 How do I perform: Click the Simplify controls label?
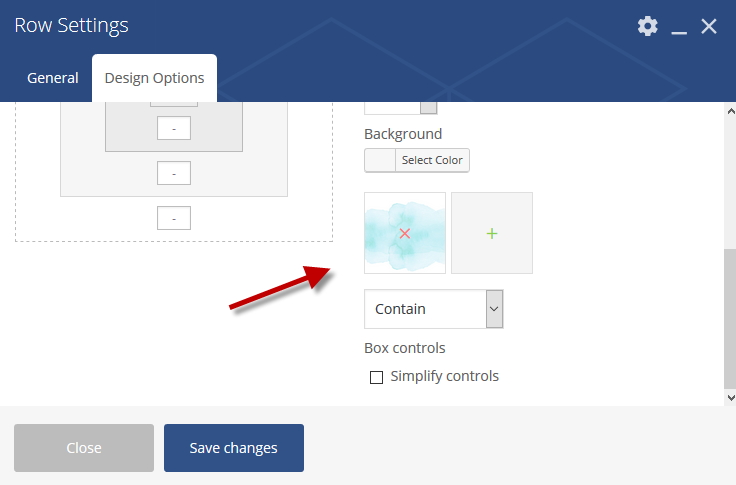coord(445,376)
